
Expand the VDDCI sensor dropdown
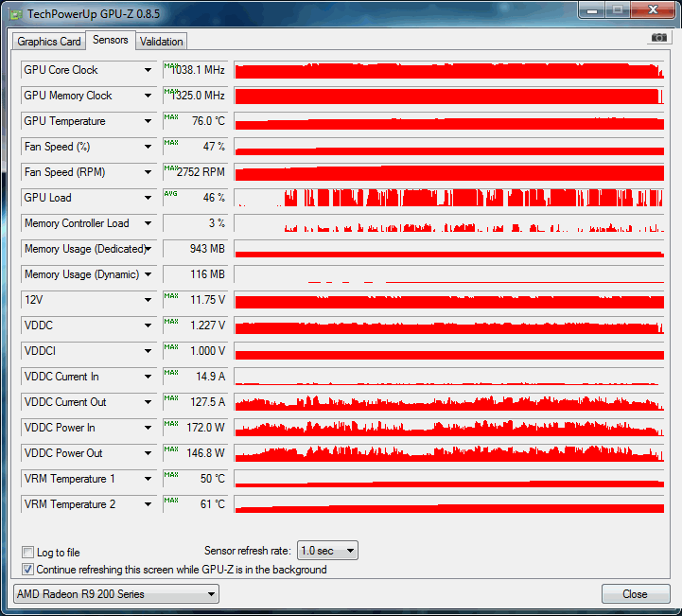(148, 351)
